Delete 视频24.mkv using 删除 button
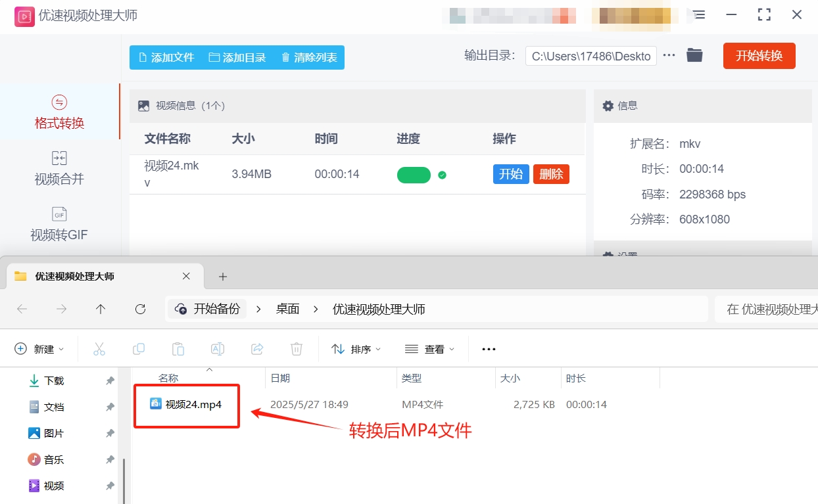Image resolution: width=818 pixels, height=504 pixels. tap(551, 174)
